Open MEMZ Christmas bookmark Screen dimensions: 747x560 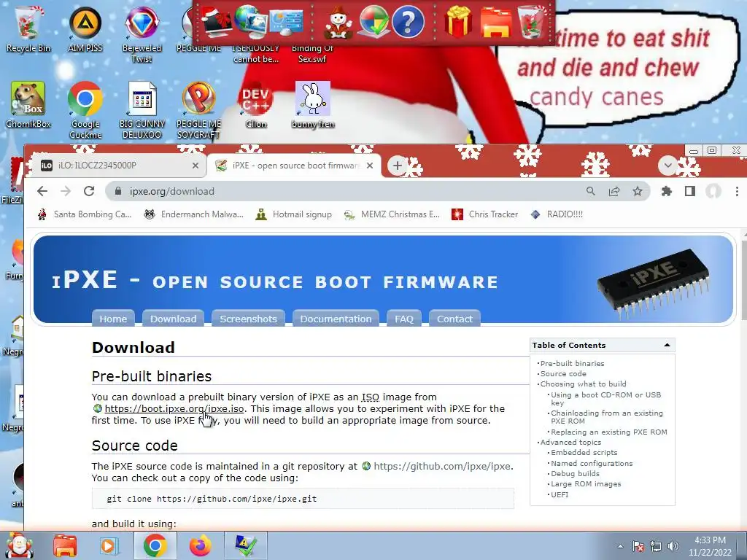pyautogui.click(x=392, y=214)
